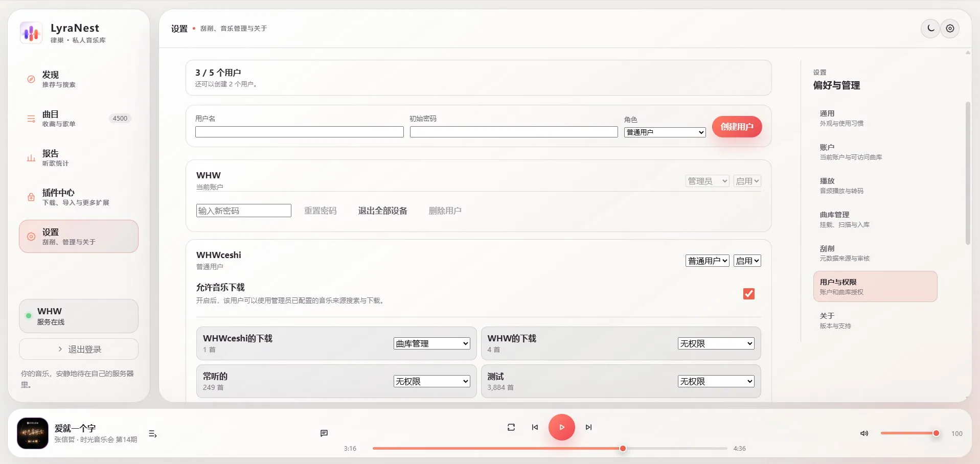This screenshot has height=464, width=980.
Task: Open 曲库管理 settings section
Action: point(875,219)
